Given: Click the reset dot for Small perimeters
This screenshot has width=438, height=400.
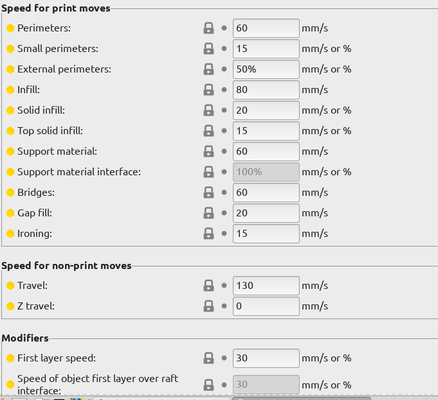Looking at the screenshot, I should (x=224, y=49).
